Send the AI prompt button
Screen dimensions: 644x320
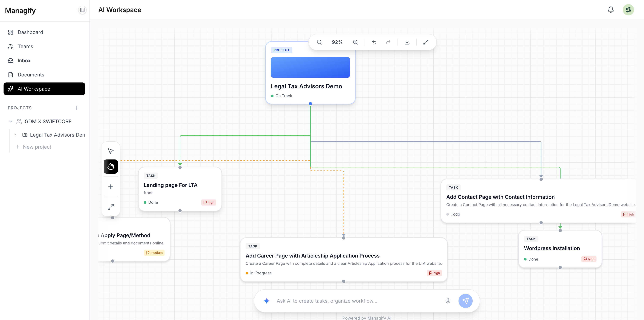click(x=465, y=301)
